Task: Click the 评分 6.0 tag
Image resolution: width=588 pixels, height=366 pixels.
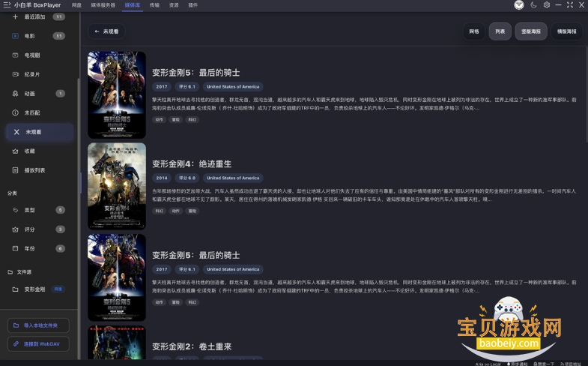Action: 187,178
